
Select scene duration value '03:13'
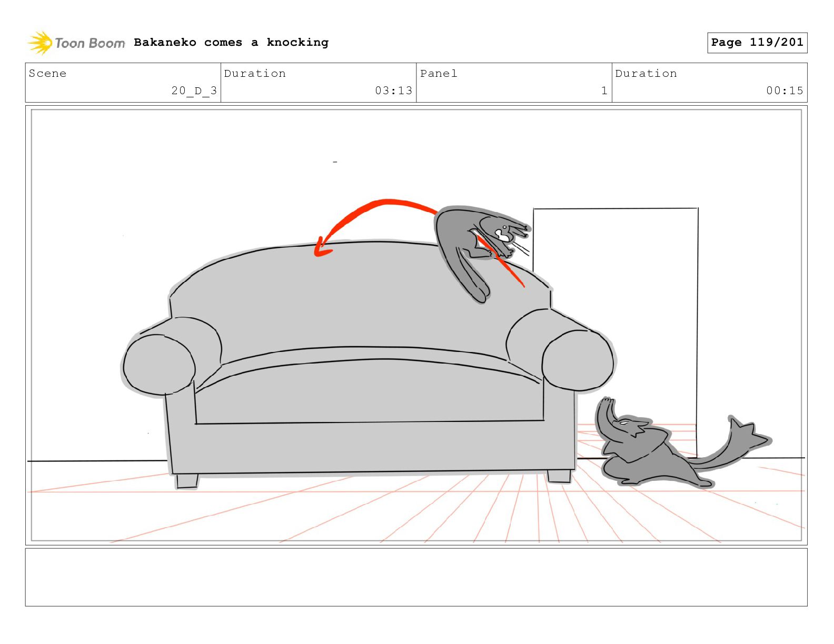394,90
